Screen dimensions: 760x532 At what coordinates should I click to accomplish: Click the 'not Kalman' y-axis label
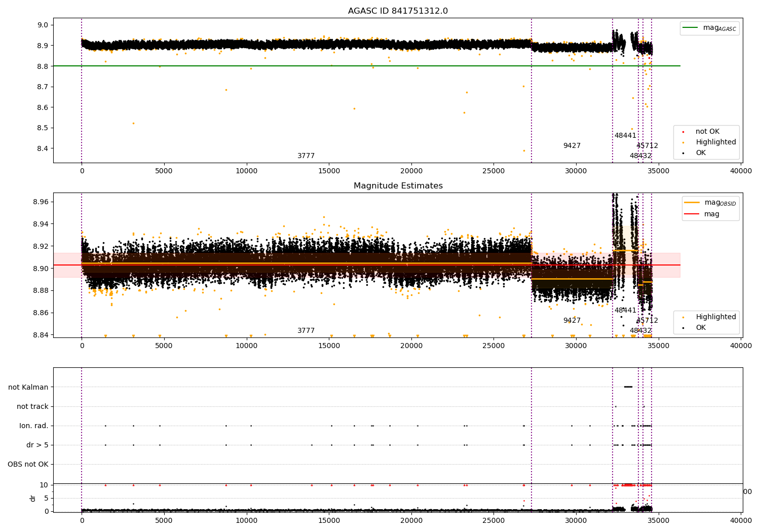pyautogui.click(x=28, y=387)
